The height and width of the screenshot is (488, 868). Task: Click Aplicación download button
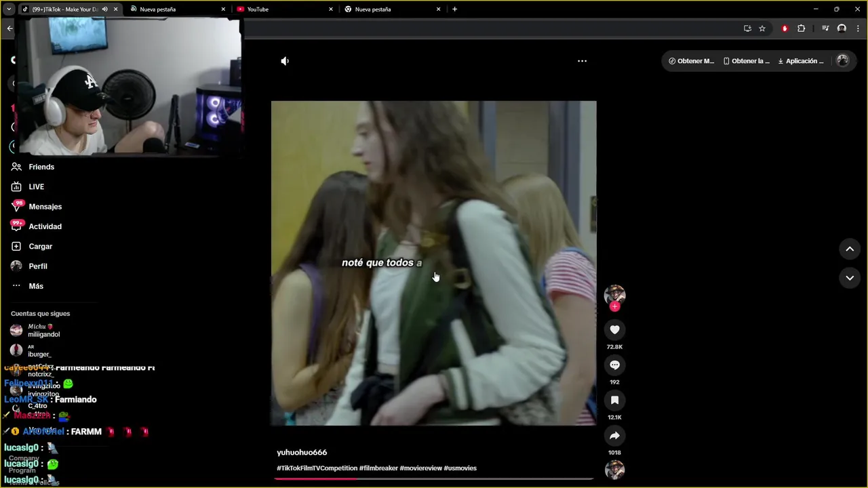pos(801,61)
